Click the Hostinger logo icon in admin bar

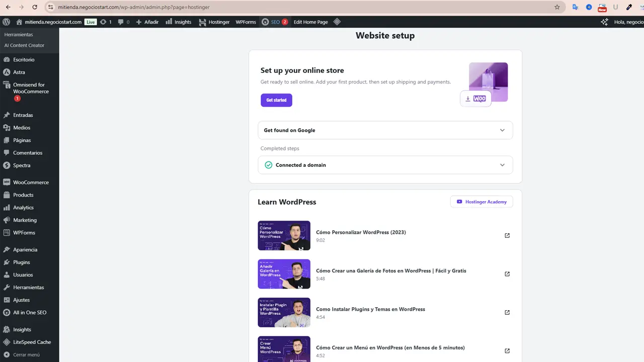coord(202,22)
